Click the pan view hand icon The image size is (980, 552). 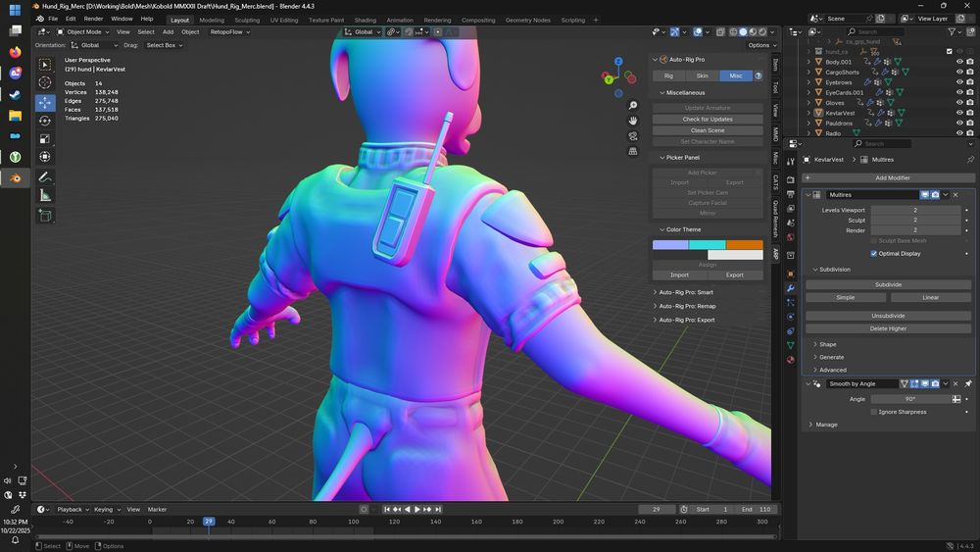[633, 121]
